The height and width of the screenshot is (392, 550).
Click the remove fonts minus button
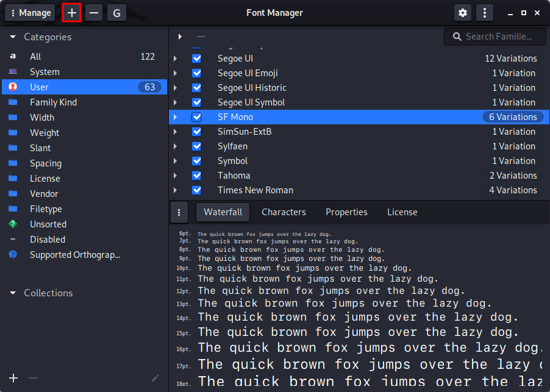(94, 13)
